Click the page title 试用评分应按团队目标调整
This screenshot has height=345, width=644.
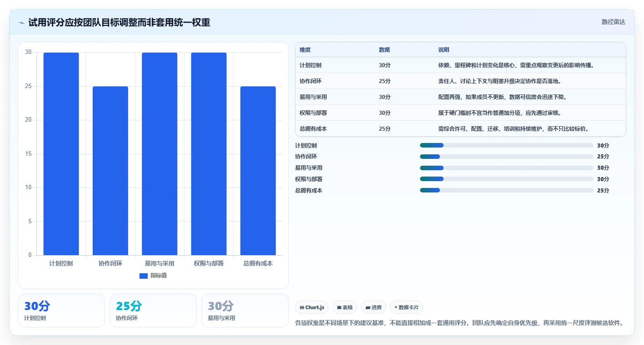click(119, 22)
